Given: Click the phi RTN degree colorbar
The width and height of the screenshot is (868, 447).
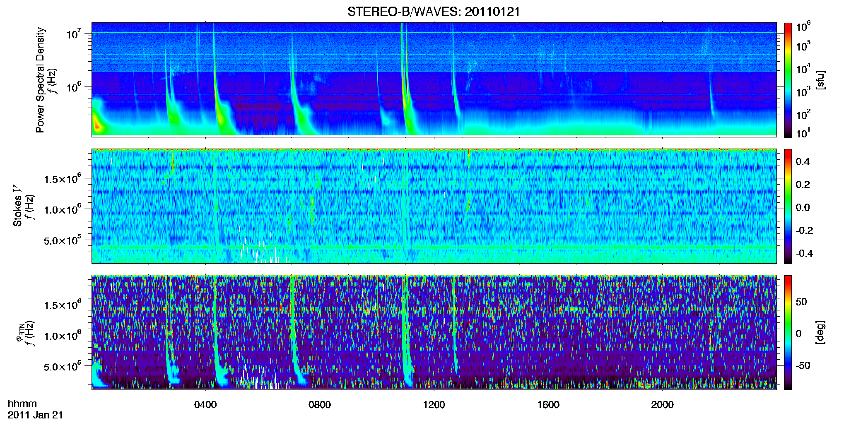Looking at the screenshot, I should point(788,332).
